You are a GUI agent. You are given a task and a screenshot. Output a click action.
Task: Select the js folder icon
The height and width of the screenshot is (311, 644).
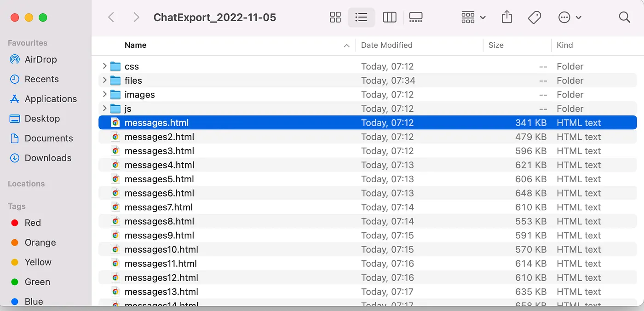pyautogui.click(x=115, y=109)
